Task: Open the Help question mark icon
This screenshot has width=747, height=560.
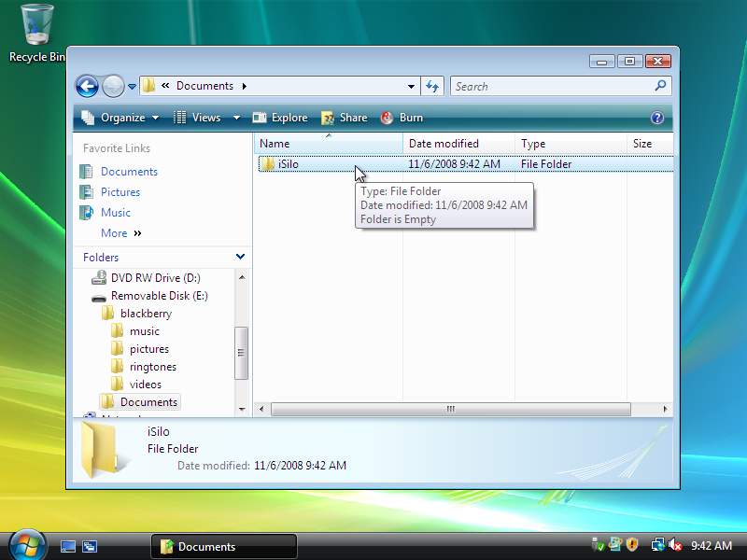Action: pos(656,118)
